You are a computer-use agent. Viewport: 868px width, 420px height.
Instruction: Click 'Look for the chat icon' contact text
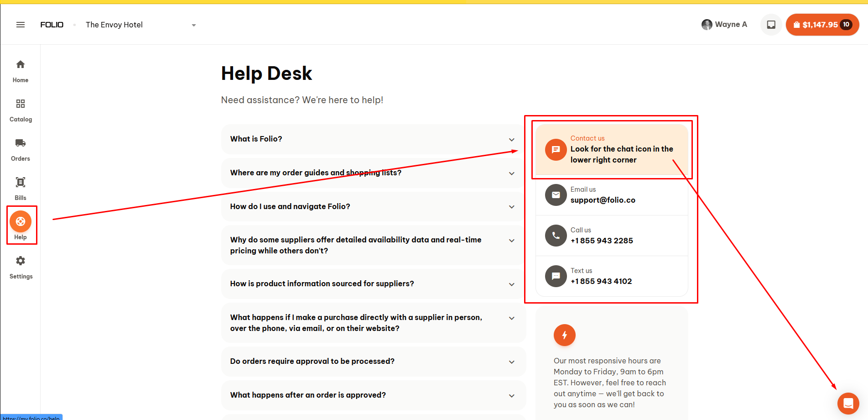622,154
